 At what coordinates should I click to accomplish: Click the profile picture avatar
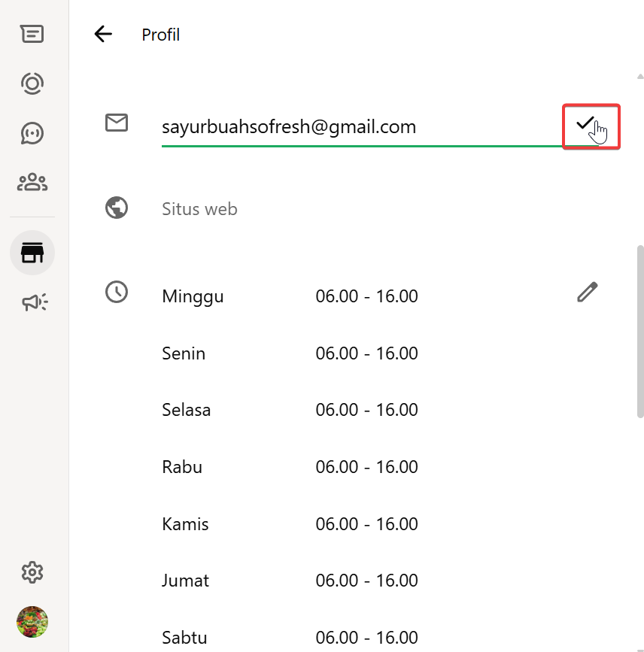32,622
